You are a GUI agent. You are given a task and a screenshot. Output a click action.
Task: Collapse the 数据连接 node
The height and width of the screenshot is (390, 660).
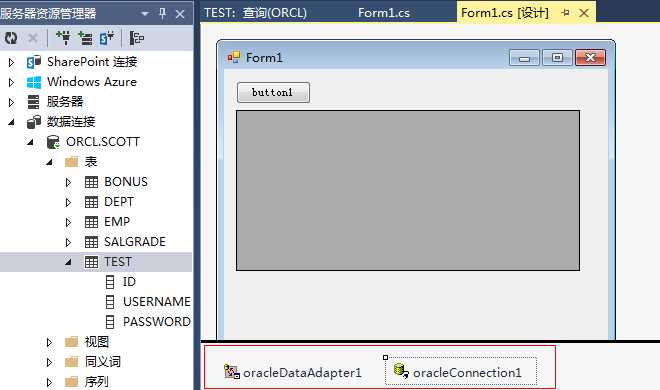pyautogui.click(x=11, y=122)
